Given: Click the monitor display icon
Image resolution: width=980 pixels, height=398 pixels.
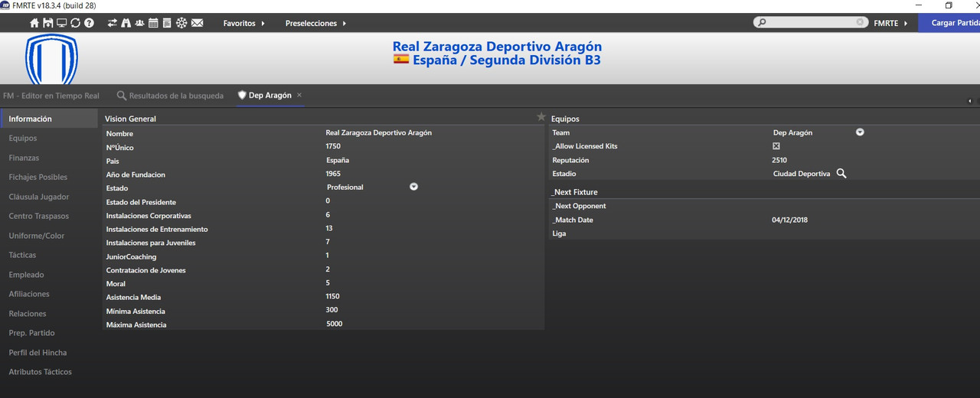Looking at the screenshot, I should click(x=62, y=23).
